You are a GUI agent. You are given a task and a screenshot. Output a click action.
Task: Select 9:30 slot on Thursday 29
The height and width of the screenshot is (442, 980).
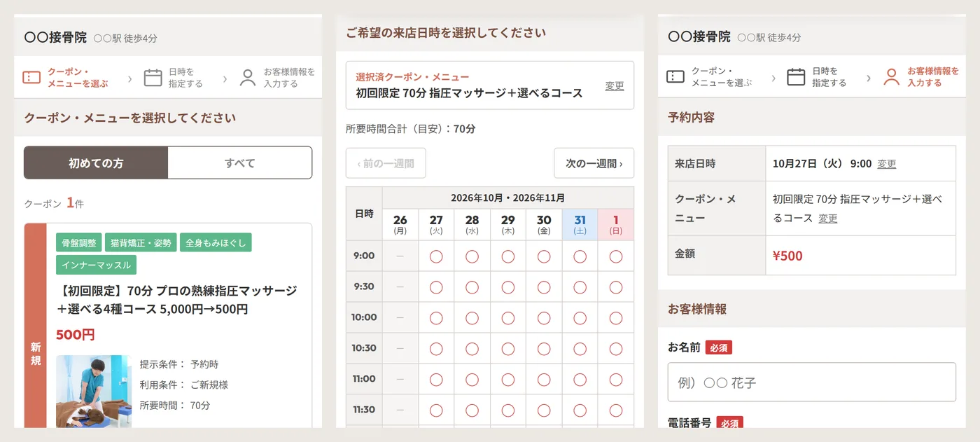pyautogui.click(x=508, y=287)
